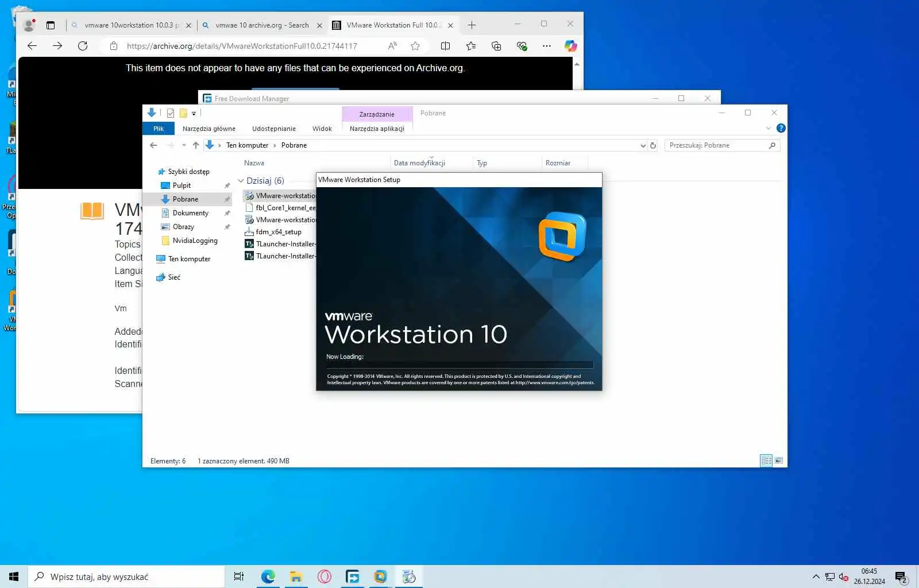Screen dimensions: 919x588
Task: Switch Explorer to details view icon
Action: pos(766,461)
